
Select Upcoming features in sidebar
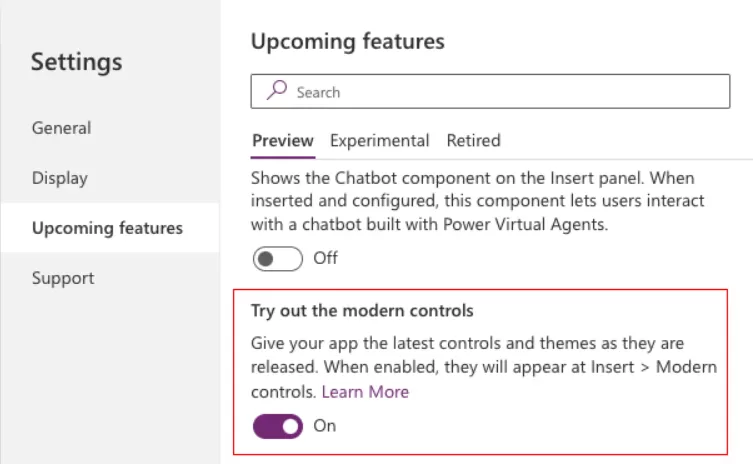[107, 228]
